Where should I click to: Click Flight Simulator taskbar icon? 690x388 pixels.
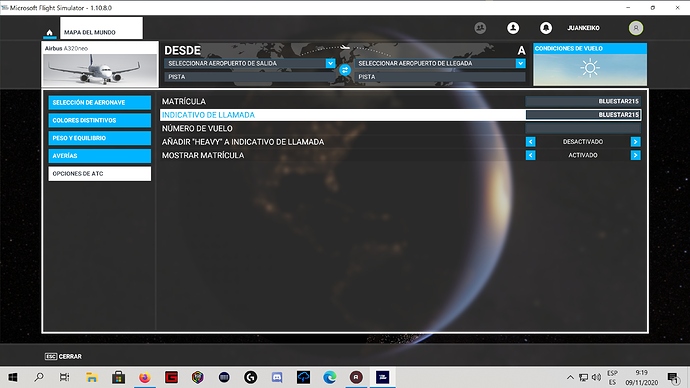(x=382, y=377)
